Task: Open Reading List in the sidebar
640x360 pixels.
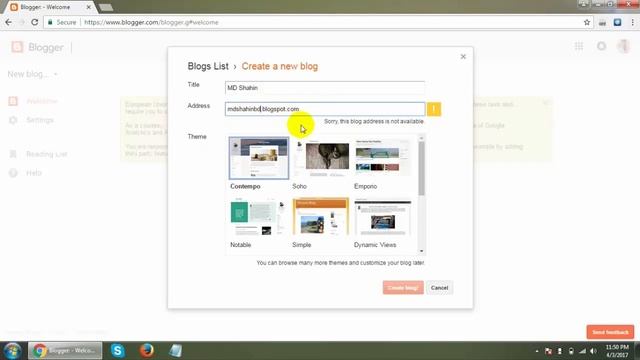Action: (47, 154)
